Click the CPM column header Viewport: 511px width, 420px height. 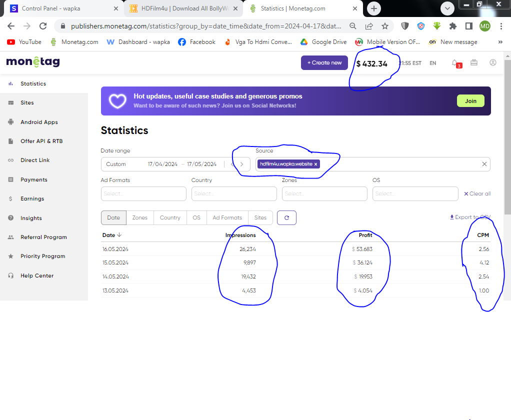(x=483, y=235)
